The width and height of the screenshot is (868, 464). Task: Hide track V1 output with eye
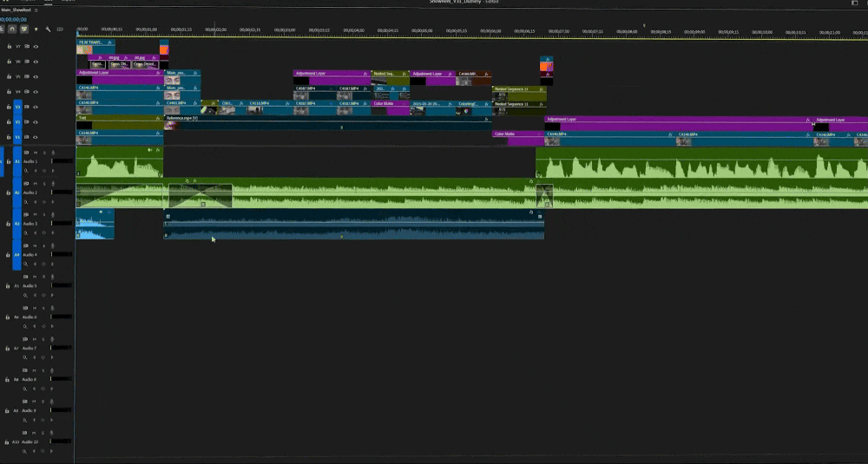pos(36,137)
